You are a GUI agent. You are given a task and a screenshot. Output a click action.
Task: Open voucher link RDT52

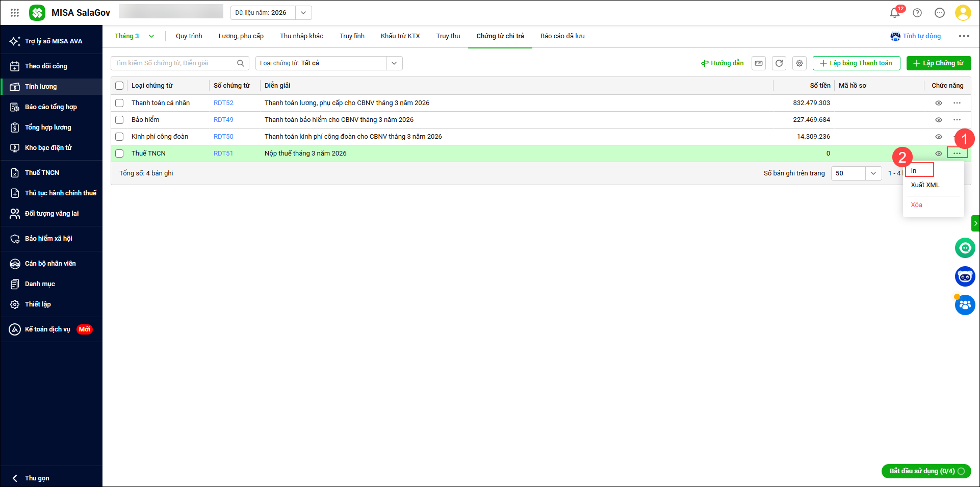[223, 103]
